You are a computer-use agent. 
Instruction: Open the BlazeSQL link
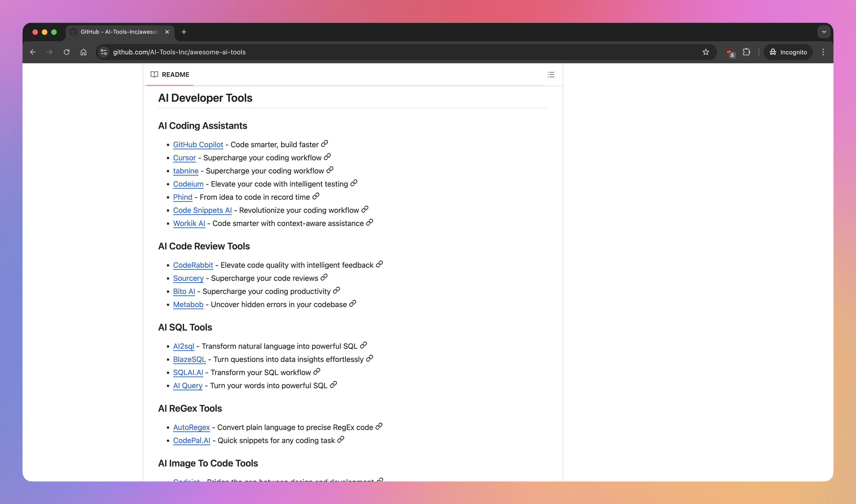click(189, 359)
